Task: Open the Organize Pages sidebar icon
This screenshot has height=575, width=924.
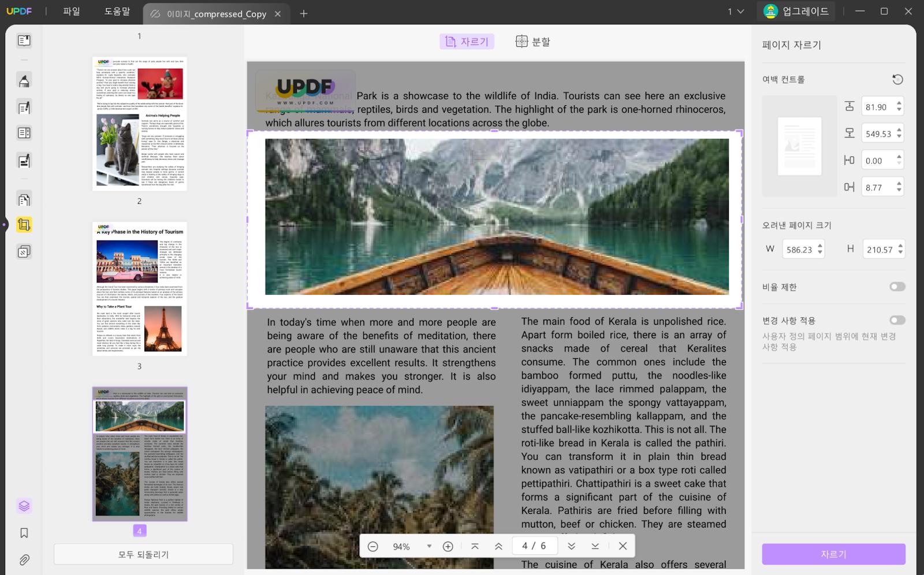Action: pos(24,133)
